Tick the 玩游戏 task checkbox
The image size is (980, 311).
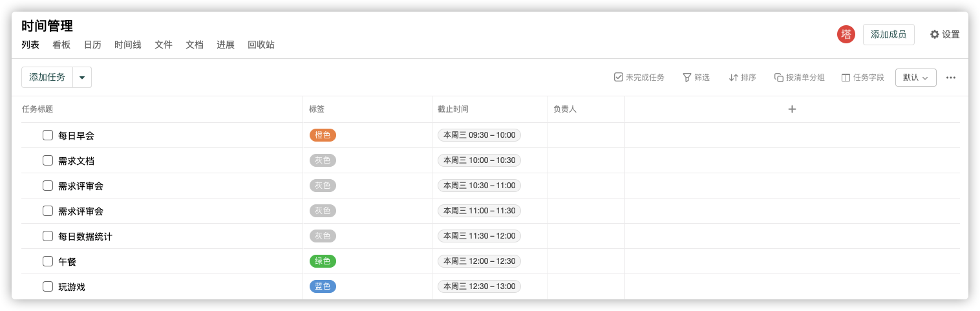coord(48,286)
